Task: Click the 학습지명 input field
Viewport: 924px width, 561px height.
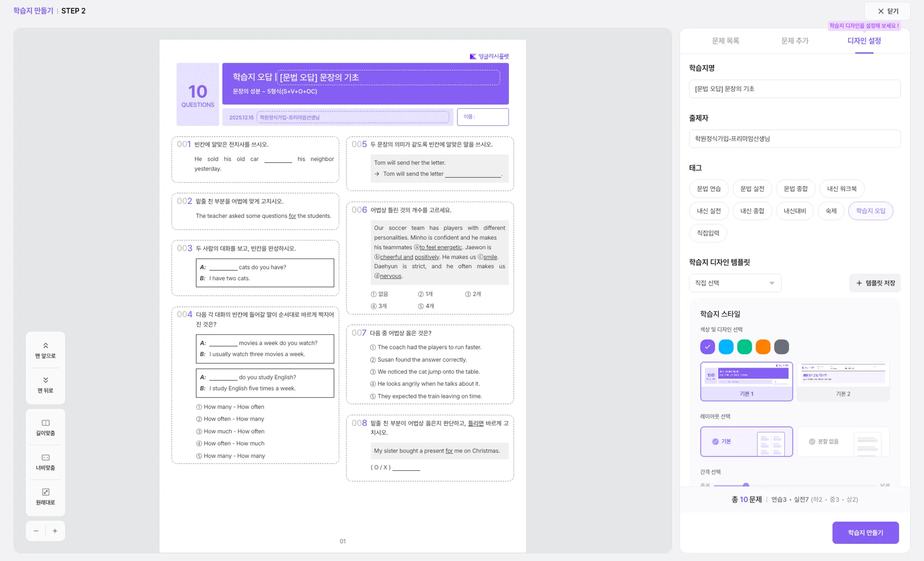Action: pos(795,89)
